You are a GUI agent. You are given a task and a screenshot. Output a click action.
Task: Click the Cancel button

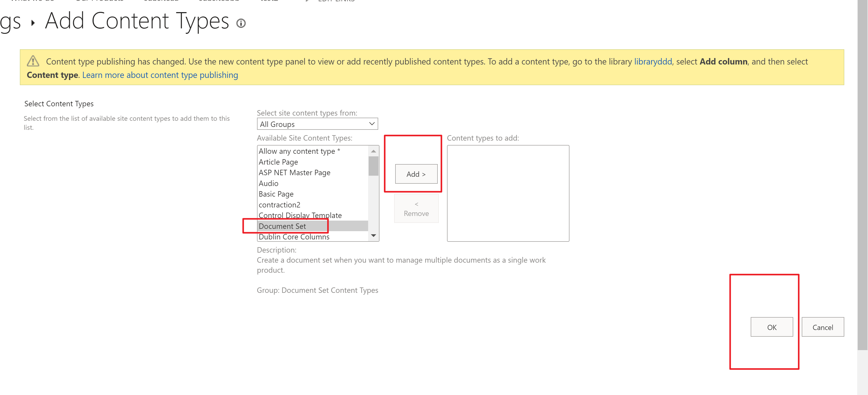coord(823,327)
